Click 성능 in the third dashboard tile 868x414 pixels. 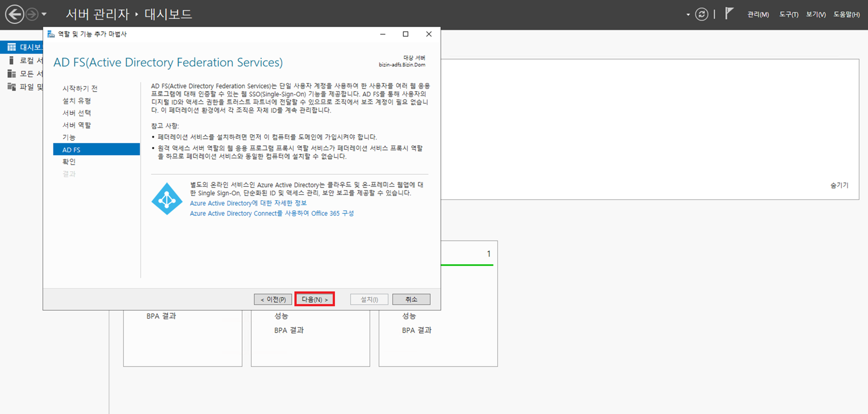[409, 316]
